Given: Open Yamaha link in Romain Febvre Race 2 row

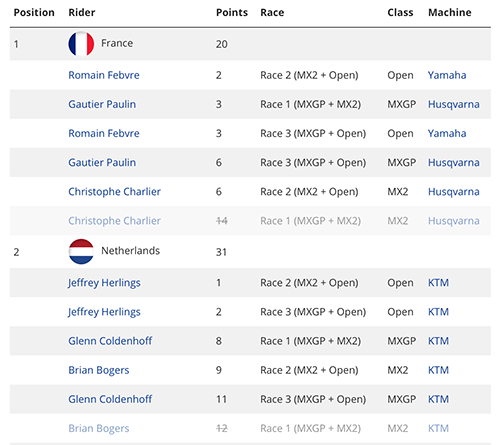Looking at the screenshot, I should coord(447,75).
